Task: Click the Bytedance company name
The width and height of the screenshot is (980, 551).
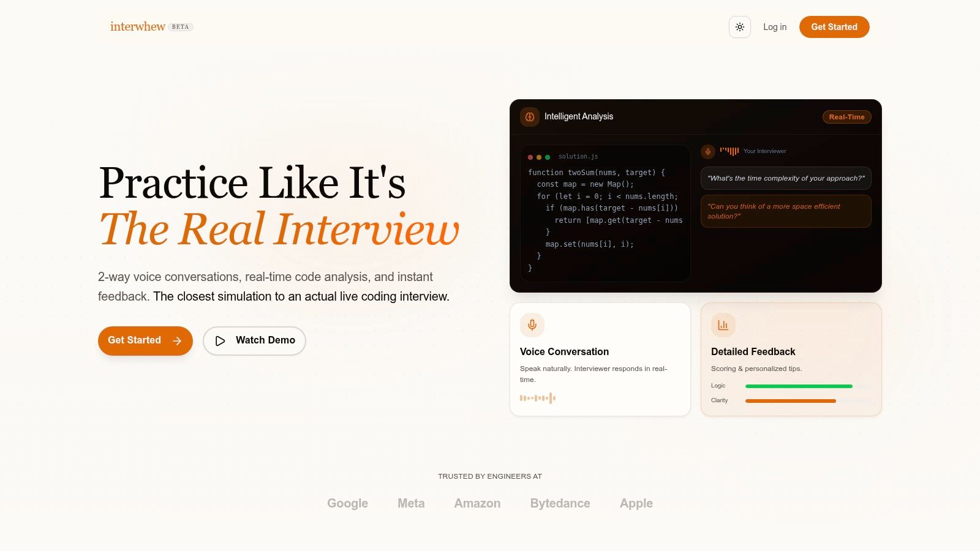Action: [560, 503]
